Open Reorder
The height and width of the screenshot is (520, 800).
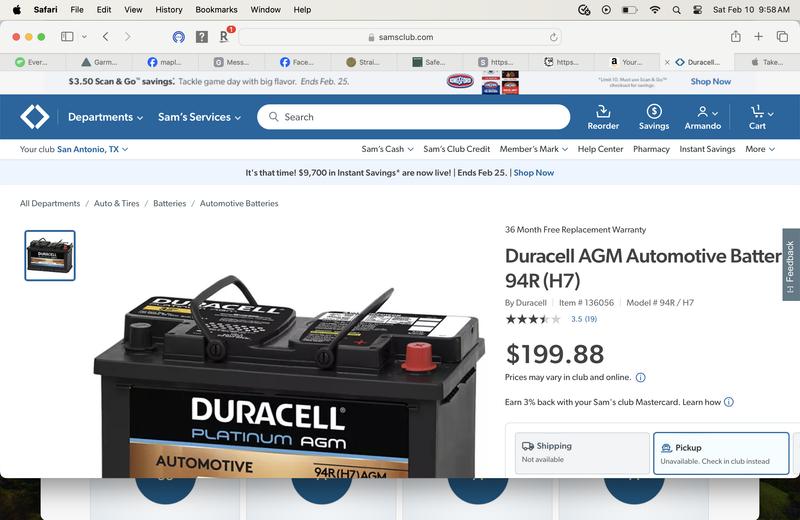(603, 117)
